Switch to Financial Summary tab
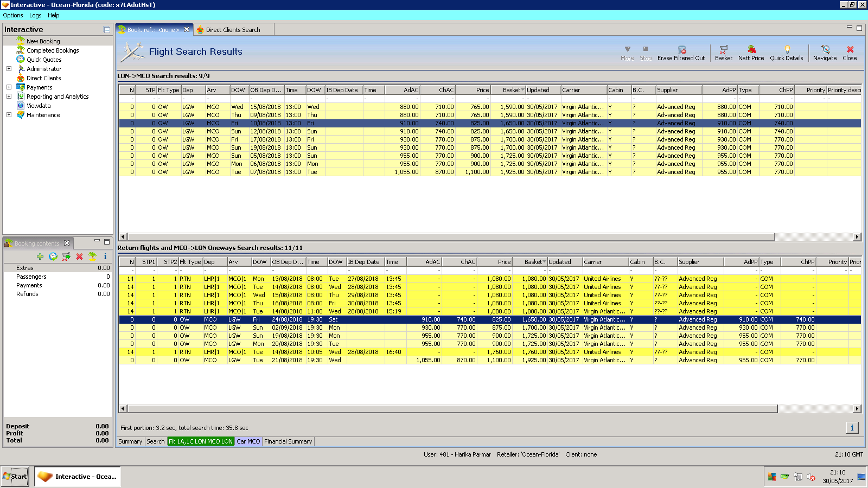The width and height of the screenshot is (868, 488). [288, 441]
